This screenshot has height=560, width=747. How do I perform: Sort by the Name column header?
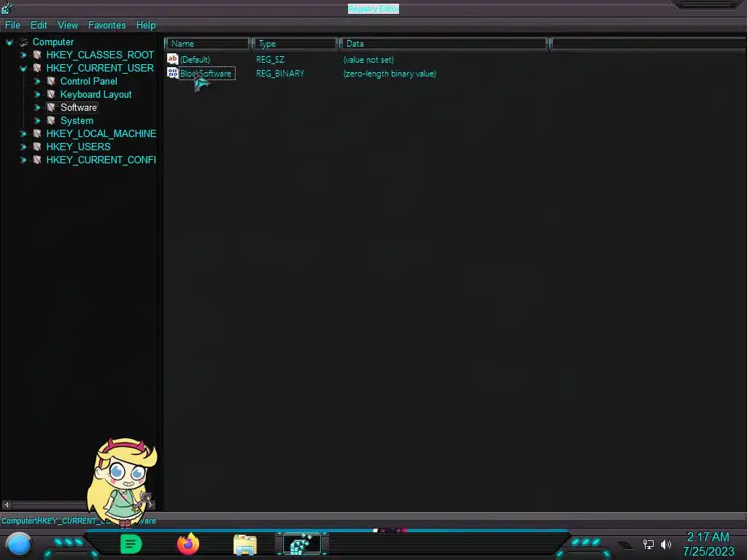[x=208, y=44]
